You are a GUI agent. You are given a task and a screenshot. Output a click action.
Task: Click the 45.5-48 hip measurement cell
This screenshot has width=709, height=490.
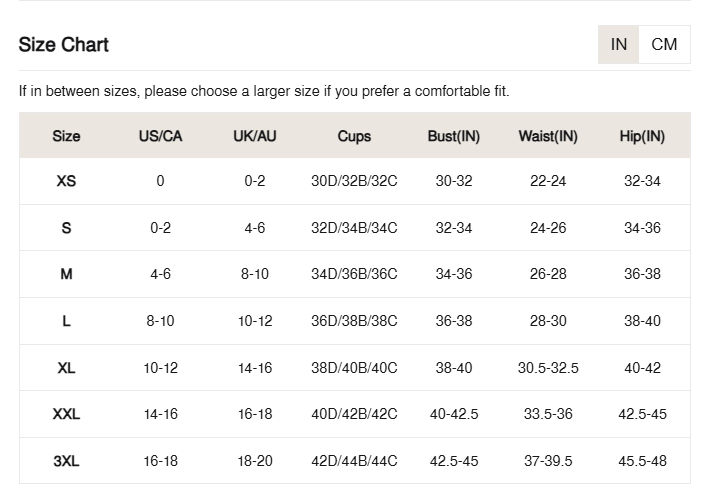click(642, 461)
